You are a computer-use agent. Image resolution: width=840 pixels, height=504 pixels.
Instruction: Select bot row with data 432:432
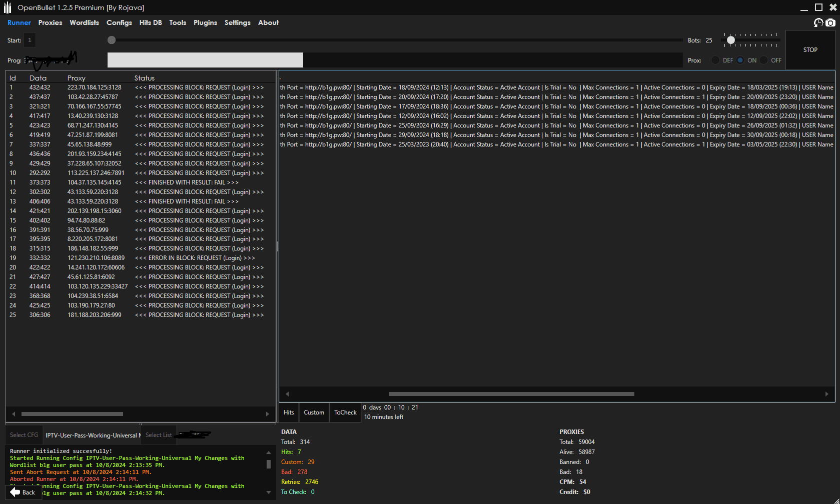coord(140,87)
